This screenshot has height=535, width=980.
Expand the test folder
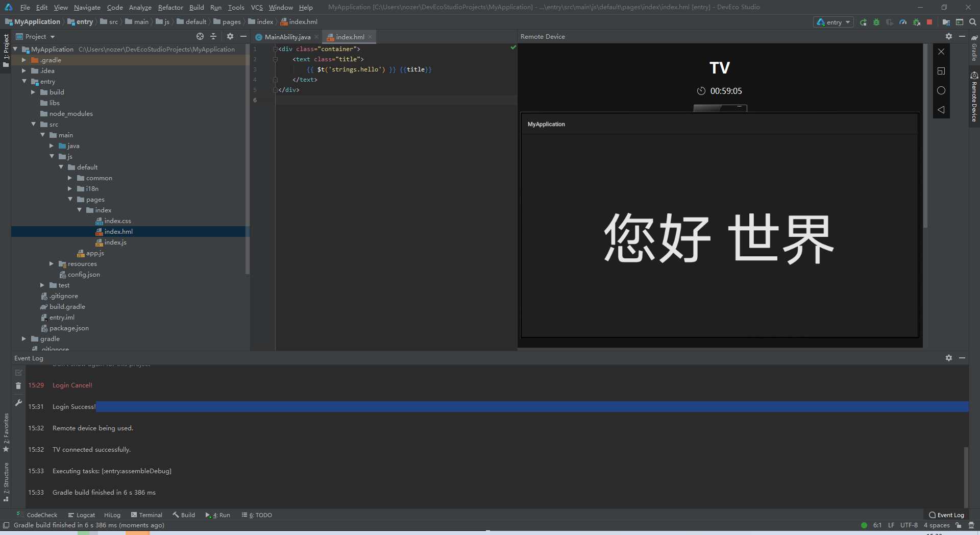(42, 285)
